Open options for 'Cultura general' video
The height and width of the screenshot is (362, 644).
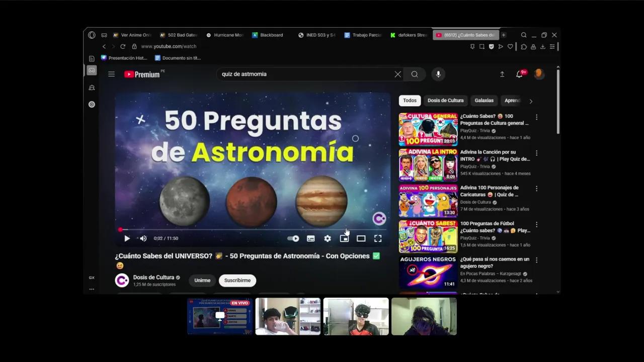tap(536, 117)
